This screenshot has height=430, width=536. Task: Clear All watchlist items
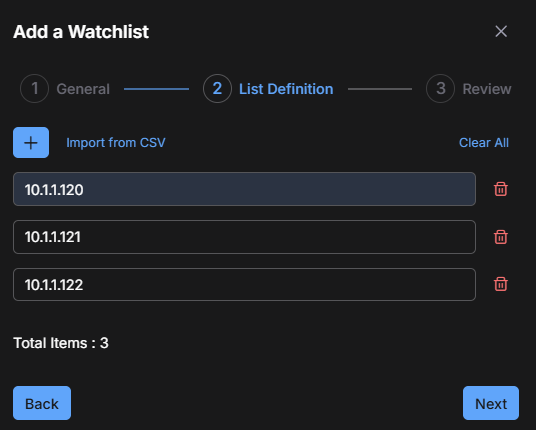484,143
